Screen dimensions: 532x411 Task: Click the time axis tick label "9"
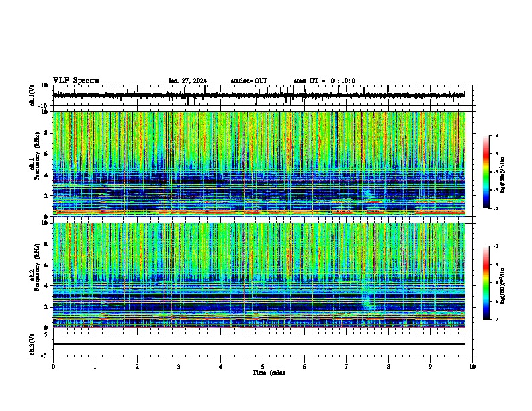coord(430,367)
